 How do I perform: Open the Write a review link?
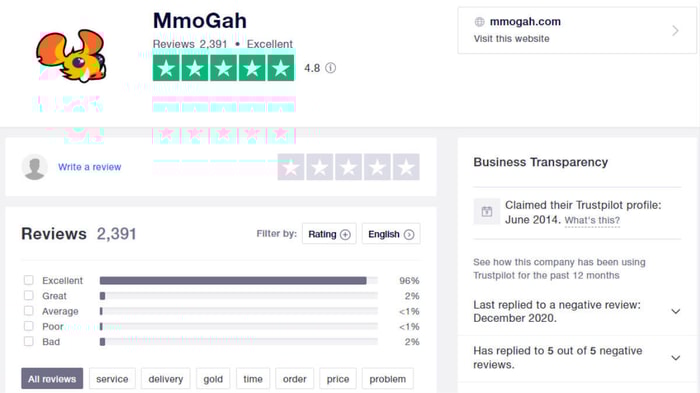pyautogui.click(x=90, y=167)
